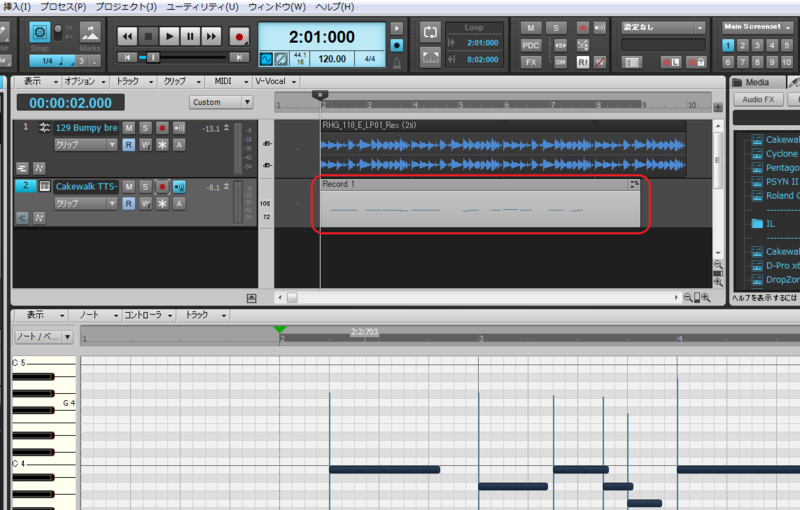Open the Custom track control dropdown

pyautogui.click(x=221, y=102)
